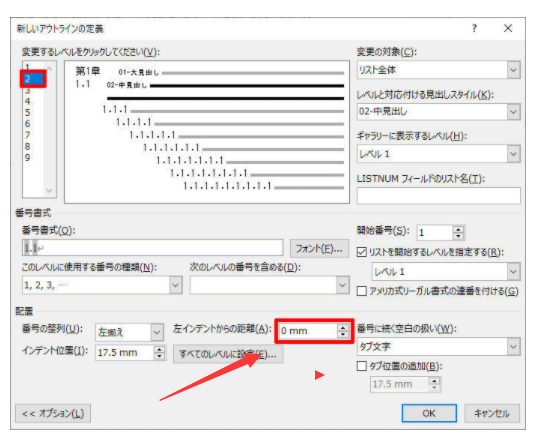Click the インデント位置 17.5 mm field

[125, 352]
